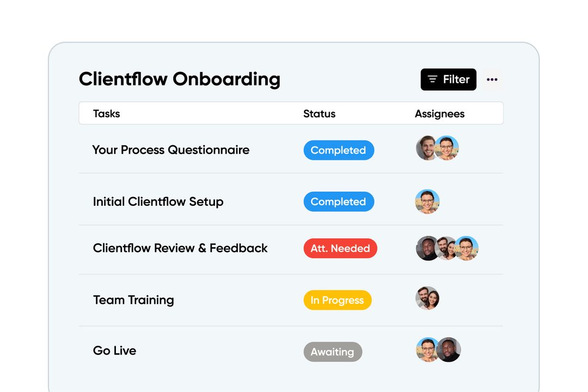The image size is (588, 392).
Task: Open the three-dot overflow menu
Action: tap(492, 79)
